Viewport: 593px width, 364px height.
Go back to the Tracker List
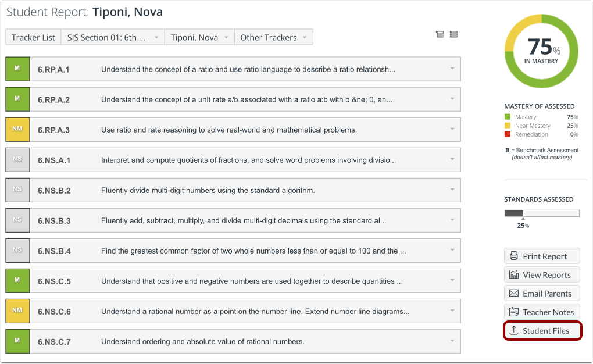tap(33, 37)
